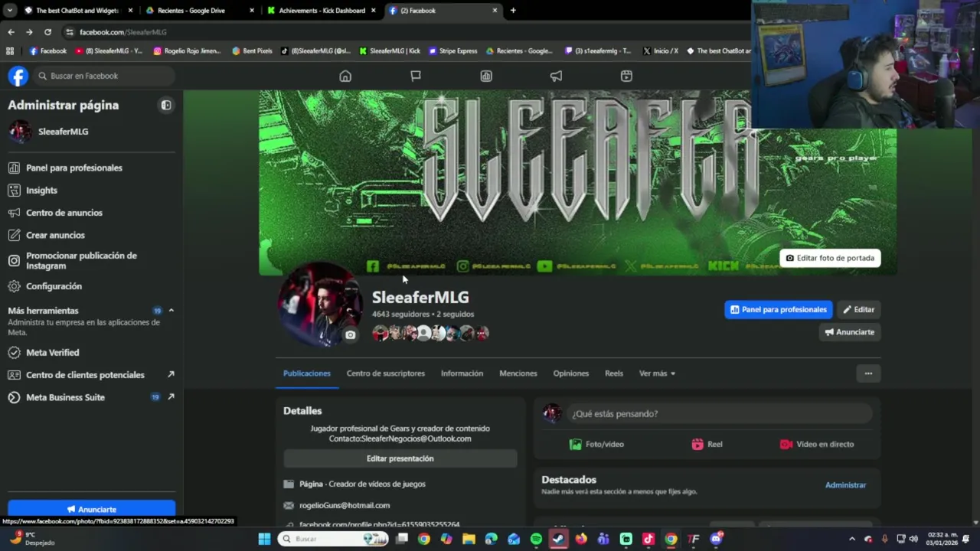Open Steam from the taskbar
980x551 pixels.
click(x=559, y=539)
